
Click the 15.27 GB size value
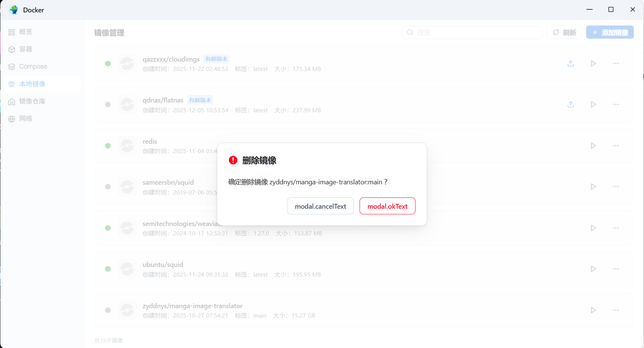point(304,316)
